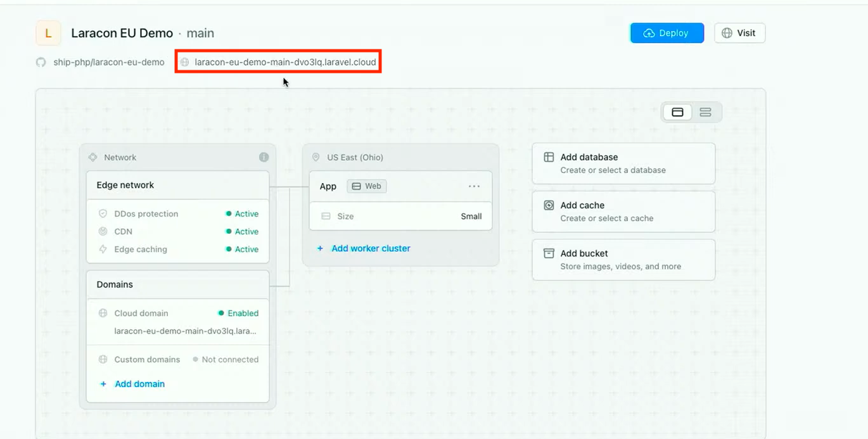Click the Visit button

pos(739,33)
